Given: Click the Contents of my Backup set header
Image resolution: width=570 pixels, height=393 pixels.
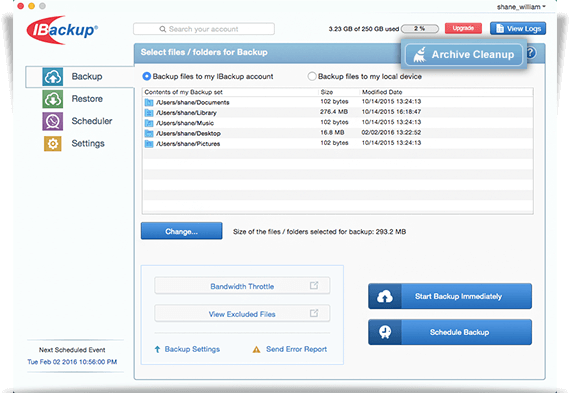Looking at the screenshot, I should click(x=183, y=92).
